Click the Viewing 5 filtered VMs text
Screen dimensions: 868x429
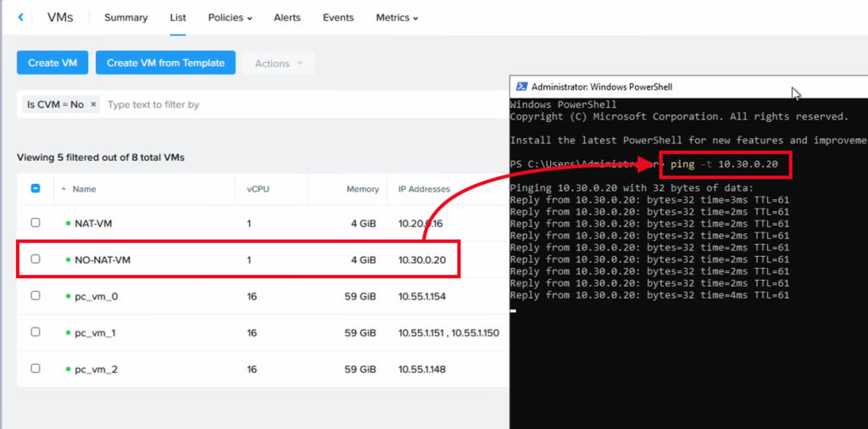click(x=101, y=158)
